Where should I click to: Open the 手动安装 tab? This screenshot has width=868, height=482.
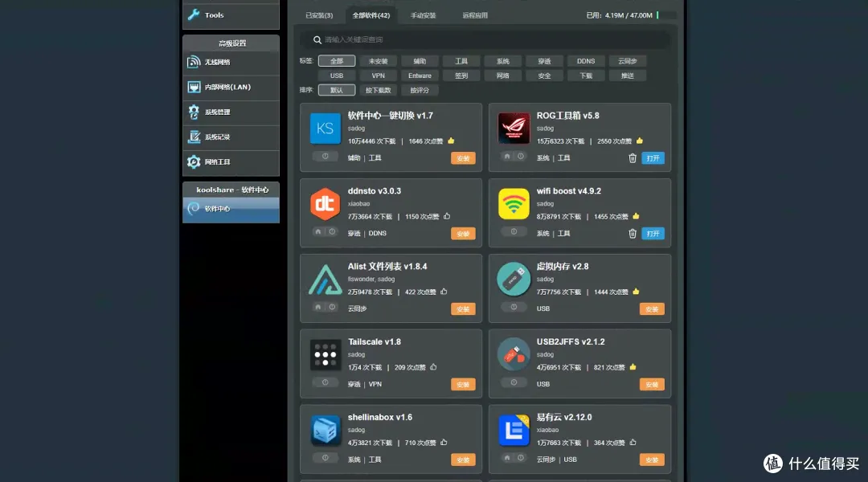(423, 15)
